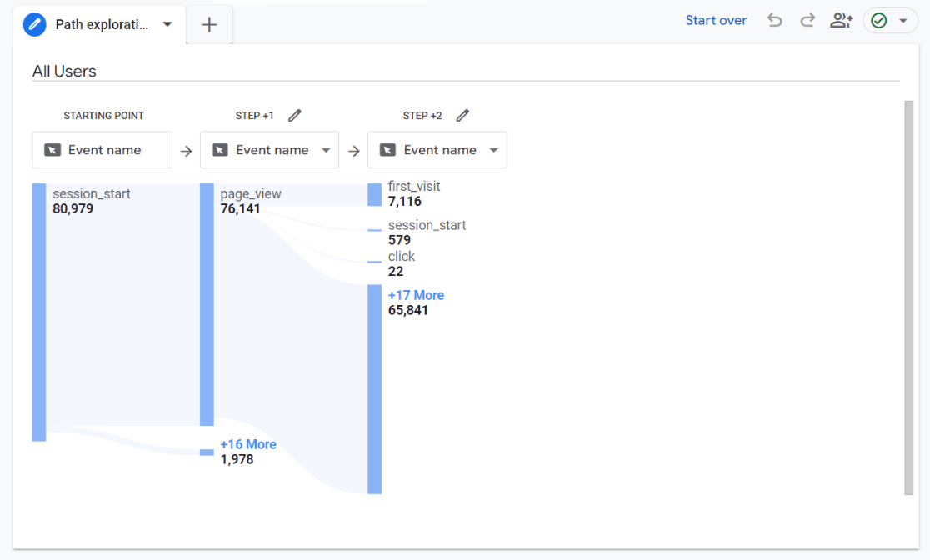This screenshot has width=930, height=560.
Task: Edit STEP +2 using its pencil icon
Action: [x=462, y=115]
